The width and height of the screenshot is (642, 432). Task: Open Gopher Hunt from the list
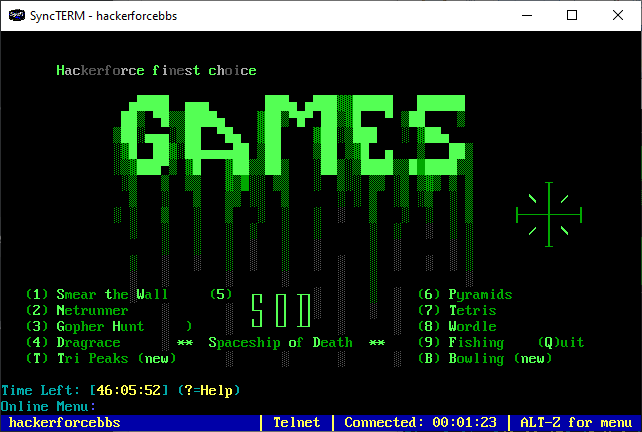pos(85,327)
